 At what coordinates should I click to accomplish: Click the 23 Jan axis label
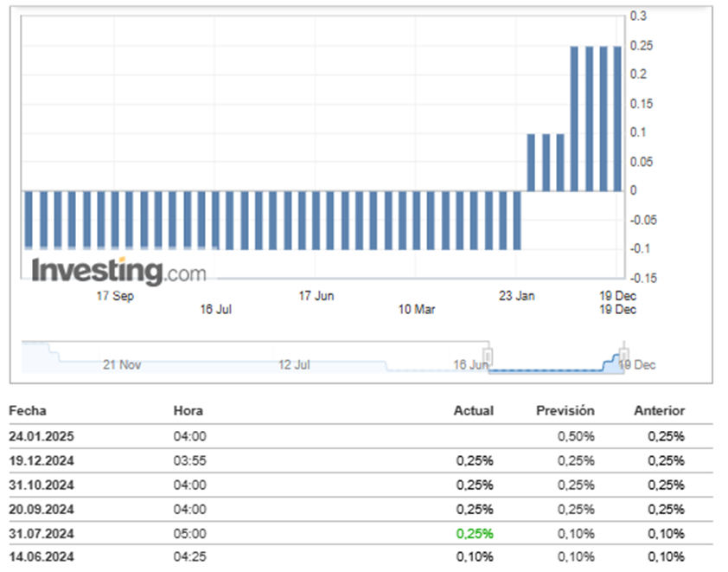point(517,296)
